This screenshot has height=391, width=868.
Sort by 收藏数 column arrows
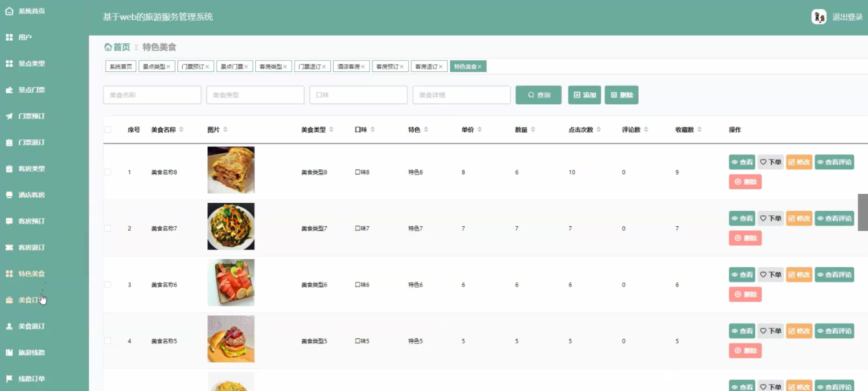click(700, 130)
